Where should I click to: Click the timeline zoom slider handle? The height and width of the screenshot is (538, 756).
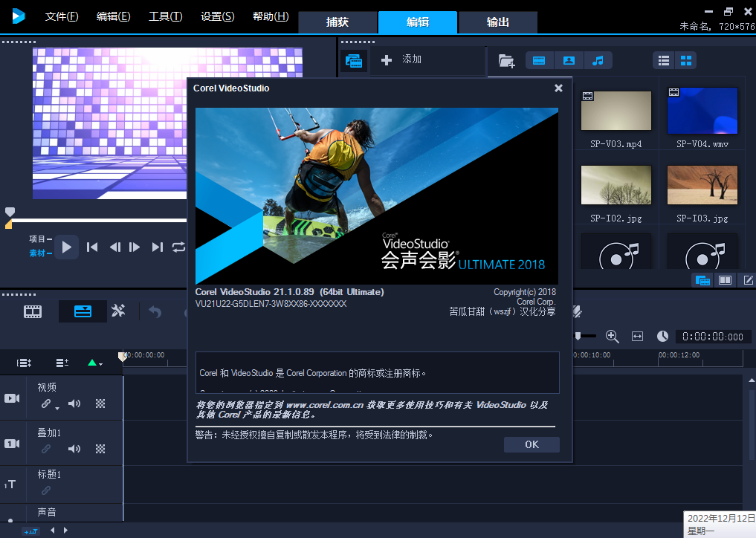(578, 336)
